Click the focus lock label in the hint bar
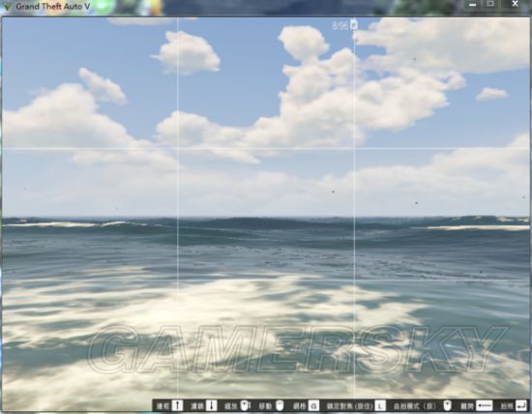Viewport: 532px width, 414px height. pyautogui.click(x=349, y=406)
